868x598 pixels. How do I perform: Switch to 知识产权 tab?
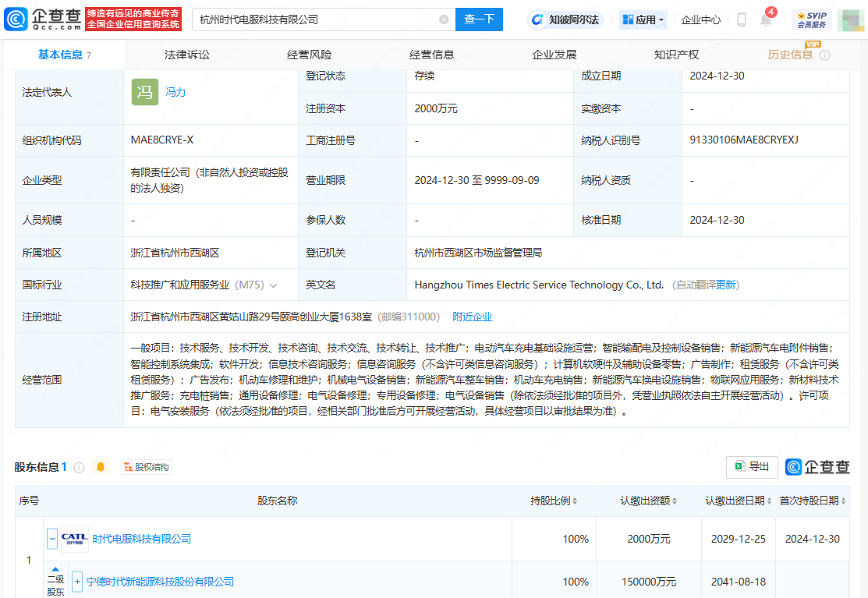pos(676,55)
